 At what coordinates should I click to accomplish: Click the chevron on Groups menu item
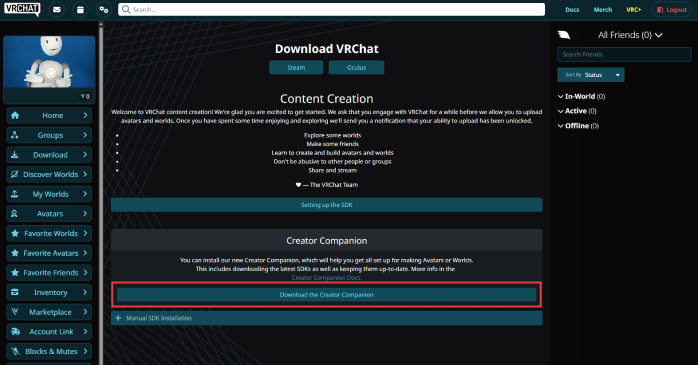click(85, 135)
